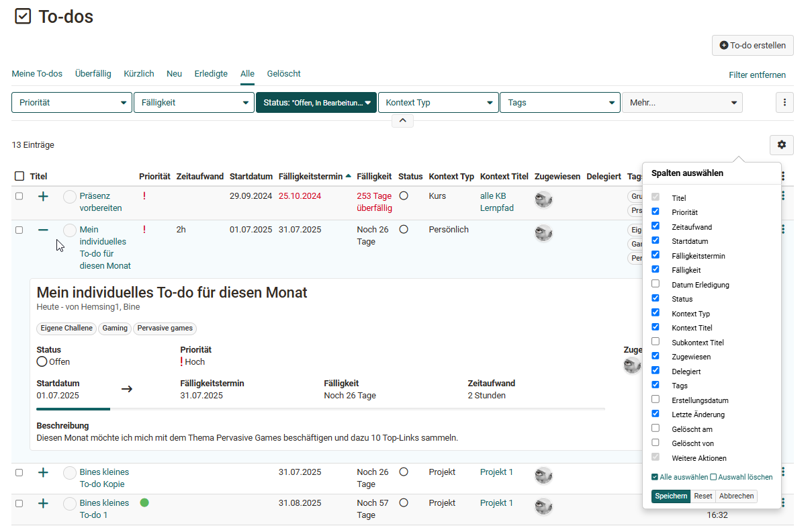Open row actions menu for Präsenz vorbereiten
This screenshot has height=526, width=812.
click(x=783, y=196)
